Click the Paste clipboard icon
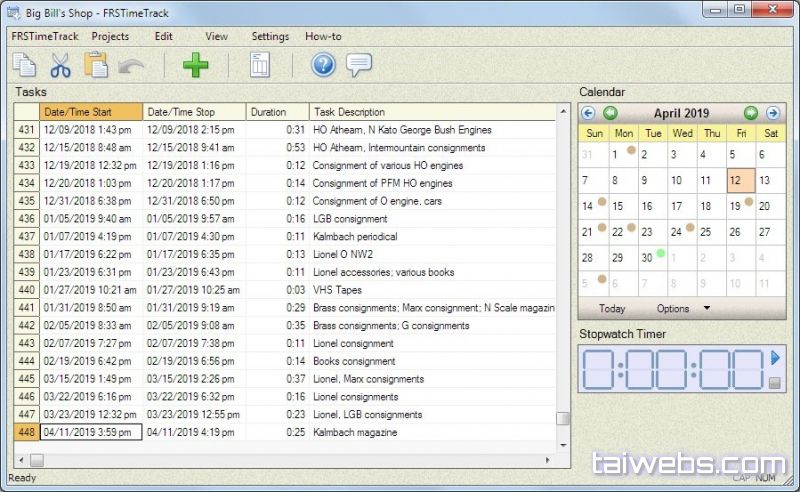Image resolution: width=800 pixels, height=492 pixels. click(96, 66)
